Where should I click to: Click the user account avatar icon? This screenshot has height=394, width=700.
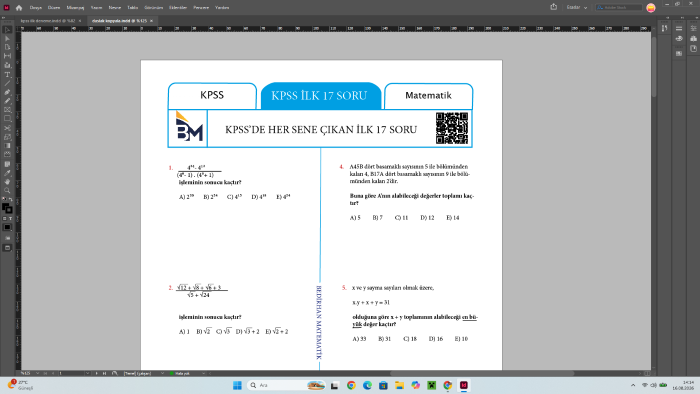tap(651, 8)
